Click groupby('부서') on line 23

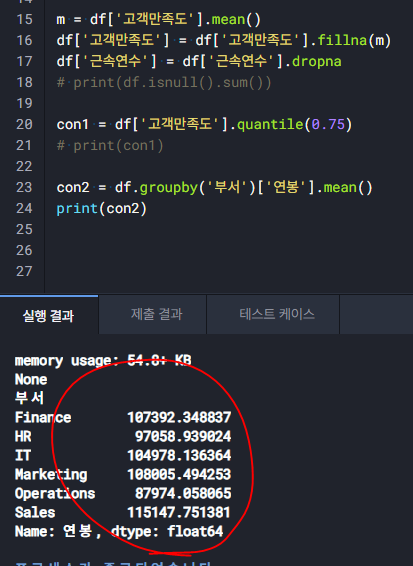click(197, 188)
